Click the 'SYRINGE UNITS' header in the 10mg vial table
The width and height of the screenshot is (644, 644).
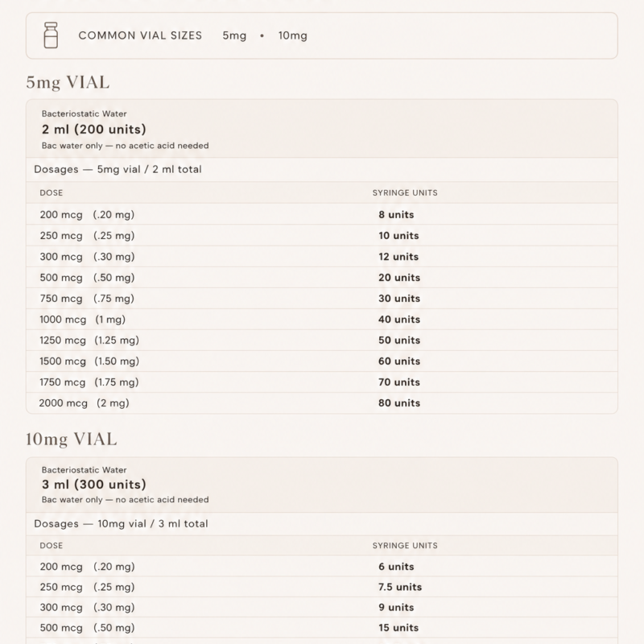(x=405, y=546)
